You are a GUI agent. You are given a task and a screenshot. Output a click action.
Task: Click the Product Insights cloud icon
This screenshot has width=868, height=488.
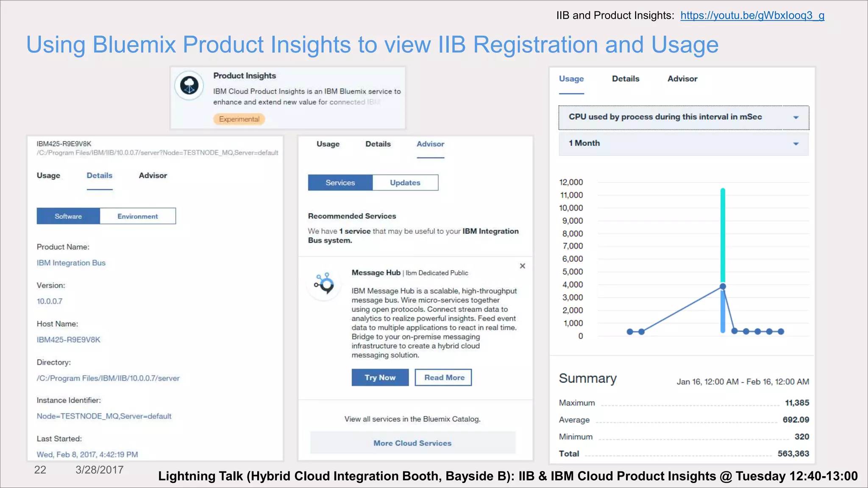[189, 86]
